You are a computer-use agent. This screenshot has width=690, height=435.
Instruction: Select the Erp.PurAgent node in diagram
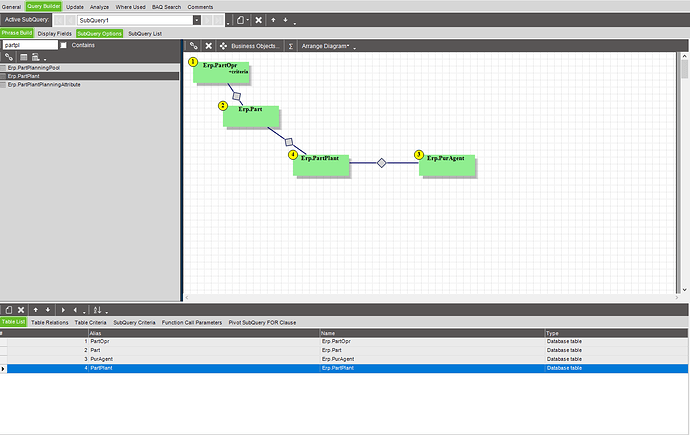click(447, 164)
